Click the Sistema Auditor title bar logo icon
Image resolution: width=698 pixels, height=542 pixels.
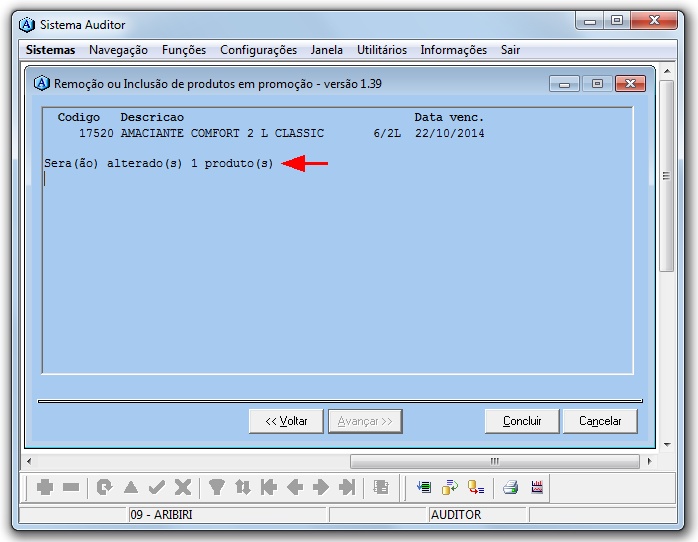coord(27,24)
